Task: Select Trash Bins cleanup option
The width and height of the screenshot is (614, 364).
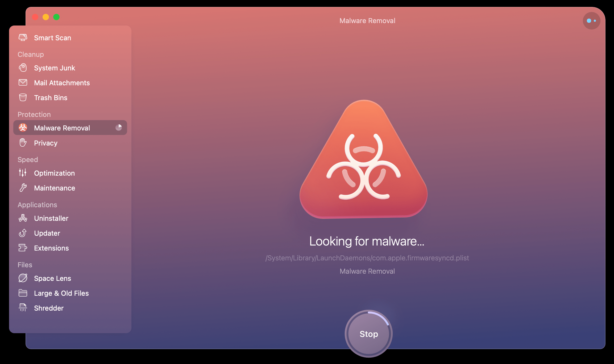Action: 50,98
